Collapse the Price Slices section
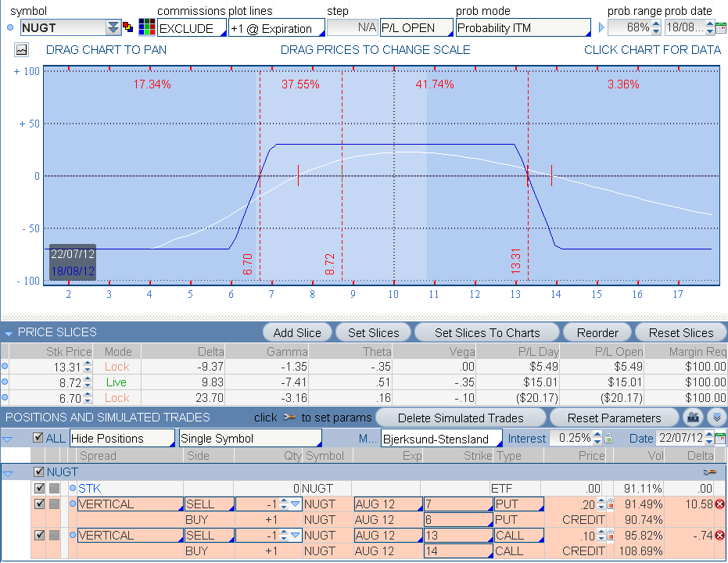The width and height of the screenshot is (728, 563). coord(9,333)
